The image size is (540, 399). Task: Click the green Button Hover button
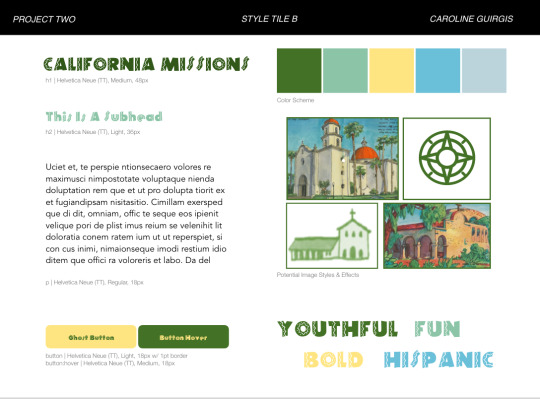(183, 337)
